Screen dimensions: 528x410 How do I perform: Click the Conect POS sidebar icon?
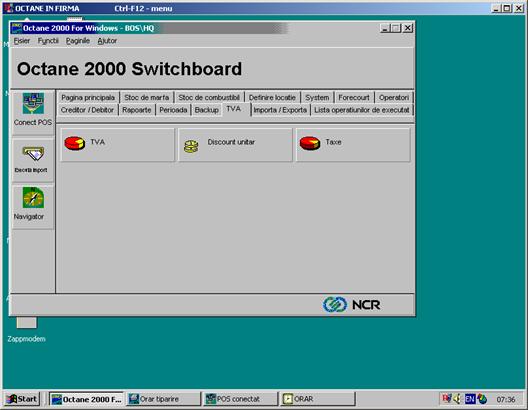(x=33, y=104)
